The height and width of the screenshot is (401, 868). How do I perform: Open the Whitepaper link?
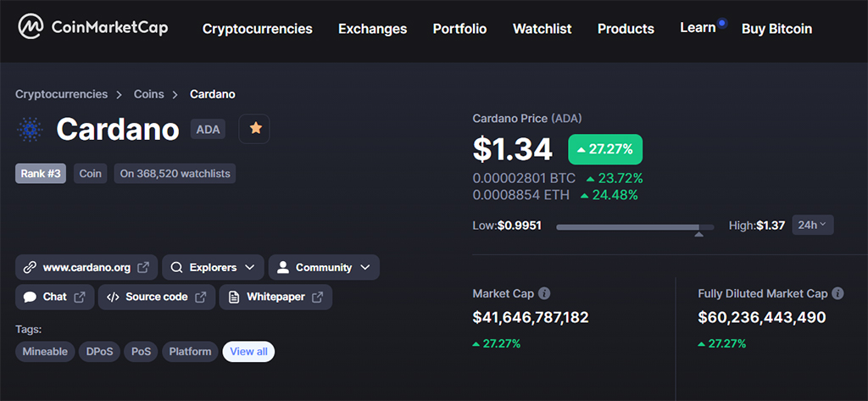[275, 297]
